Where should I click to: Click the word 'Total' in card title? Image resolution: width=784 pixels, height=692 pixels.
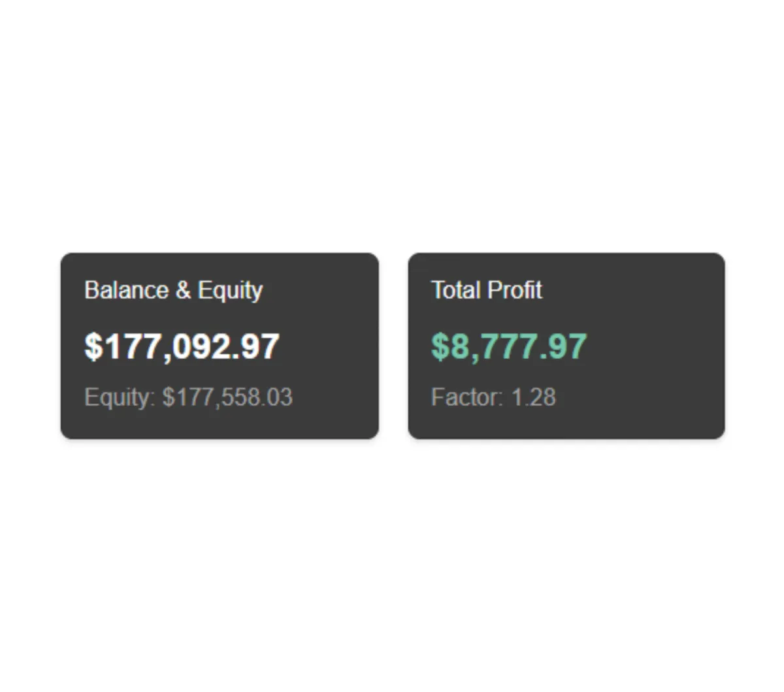(x=456, y=290)
